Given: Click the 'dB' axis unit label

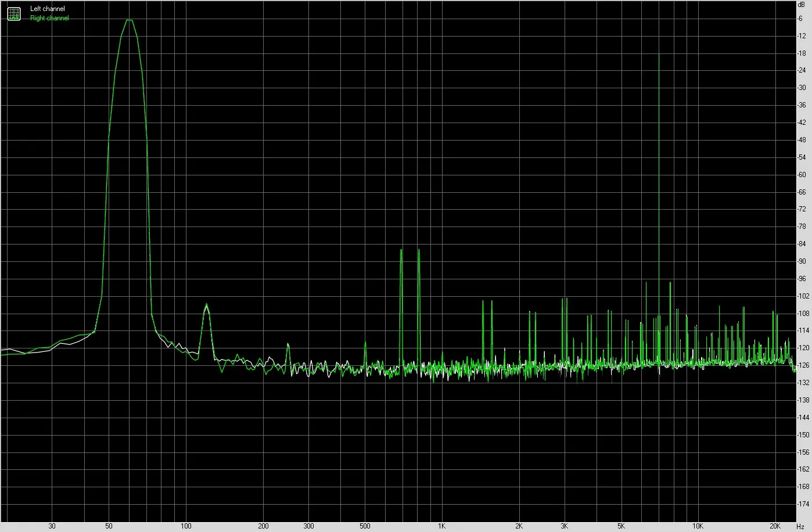Looking at the screenshot, I should pos(802,4).
